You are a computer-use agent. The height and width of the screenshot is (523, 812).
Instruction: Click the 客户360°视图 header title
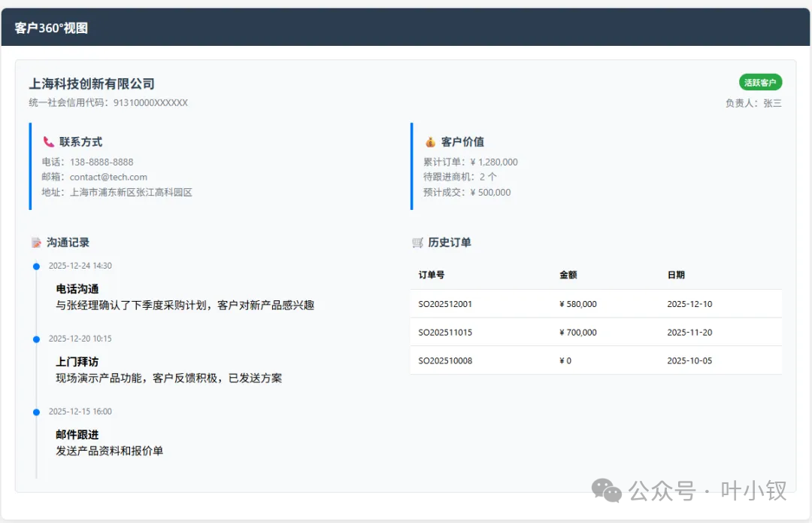[x=51, y=28]
